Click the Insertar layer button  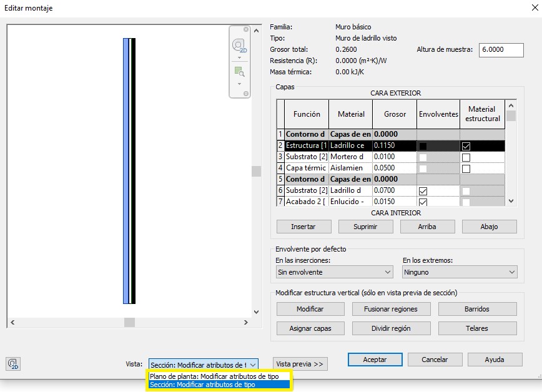tap(303, 227)
